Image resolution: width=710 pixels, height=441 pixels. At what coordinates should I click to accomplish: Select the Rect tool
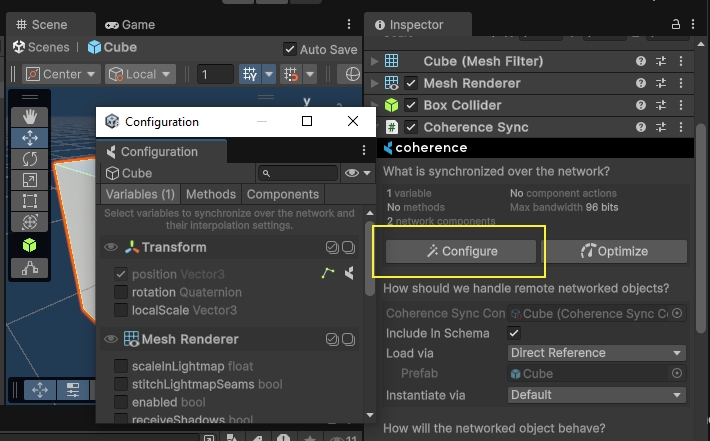[30, 201]
